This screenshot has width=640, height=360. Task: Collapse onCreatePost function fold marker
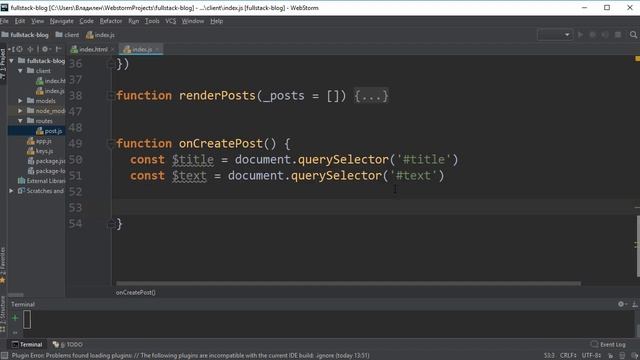click(110, 143)
